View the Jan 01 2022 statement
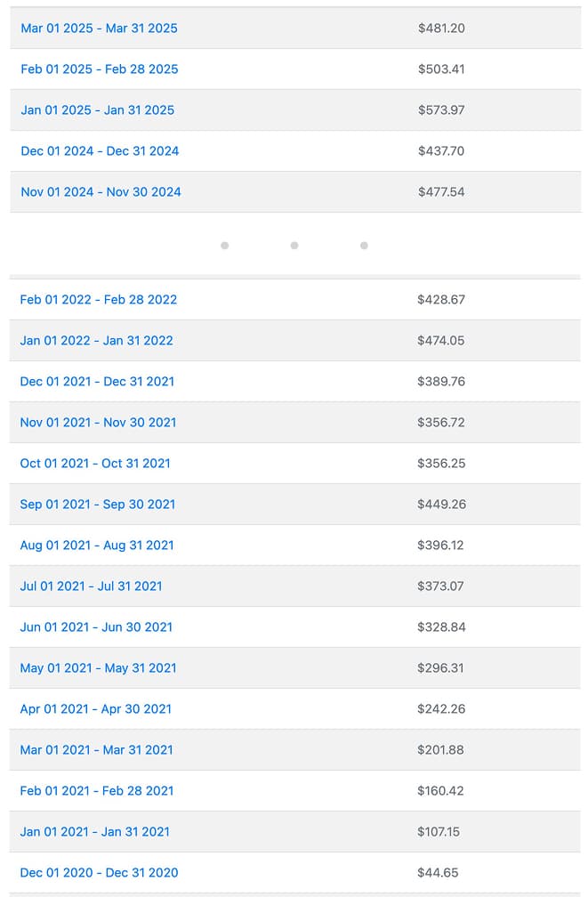The image size is (588, 897). 97,341
